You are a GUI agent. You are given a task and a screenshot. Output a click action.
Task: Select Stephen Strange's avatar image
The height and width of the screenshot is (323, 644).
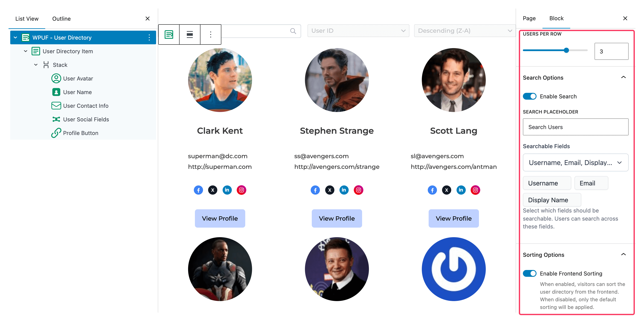(x=337, y=80)
